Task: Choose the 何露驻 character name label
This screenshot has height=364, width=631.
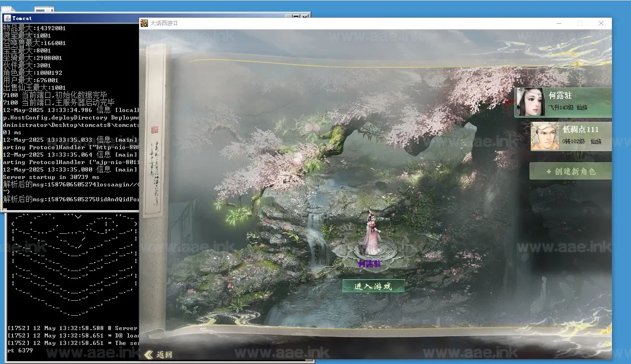Action: [x=560, y=95]
